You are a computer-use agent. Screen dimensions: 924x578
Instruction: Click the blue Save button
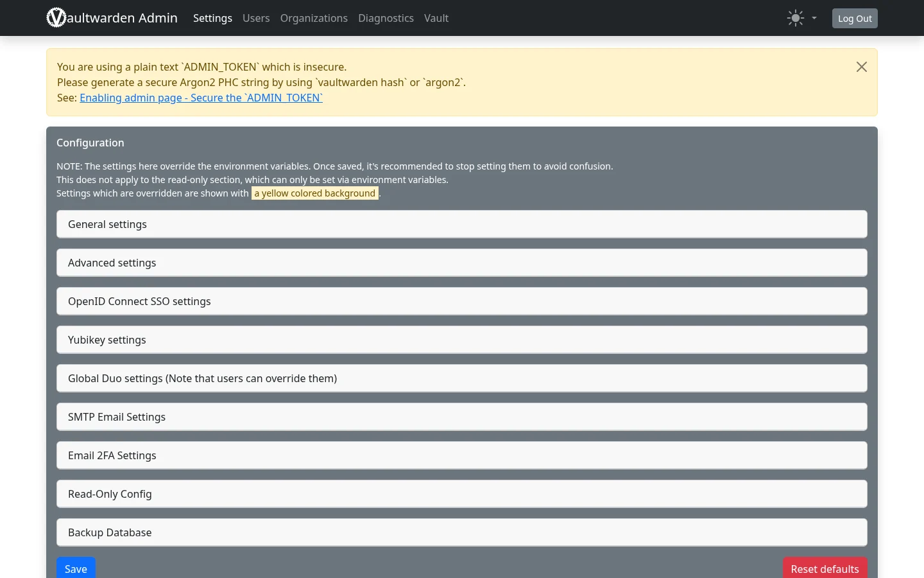[x=76, y=568]
